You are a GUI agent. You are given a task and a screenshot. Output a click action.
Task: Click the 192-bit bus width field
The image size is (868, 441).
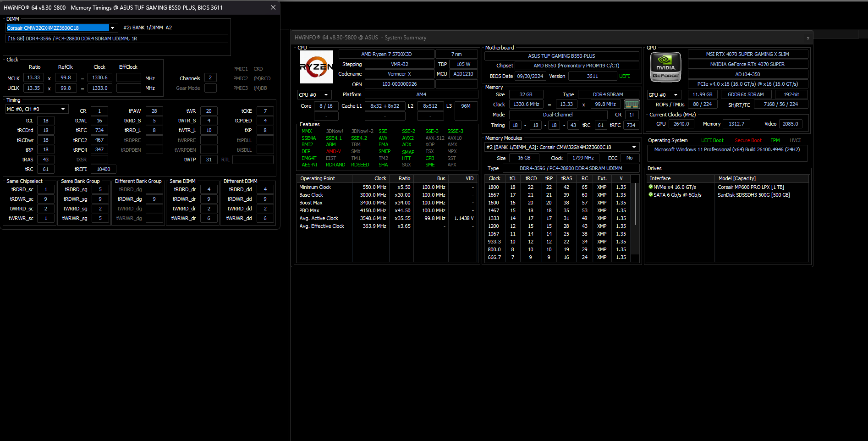(x=791, y=94)
